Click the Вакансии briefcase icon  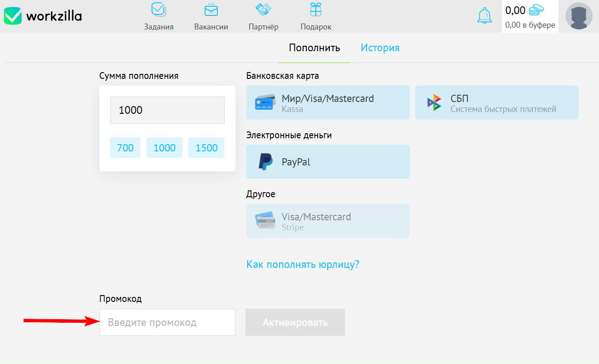(x=211, y=10)
